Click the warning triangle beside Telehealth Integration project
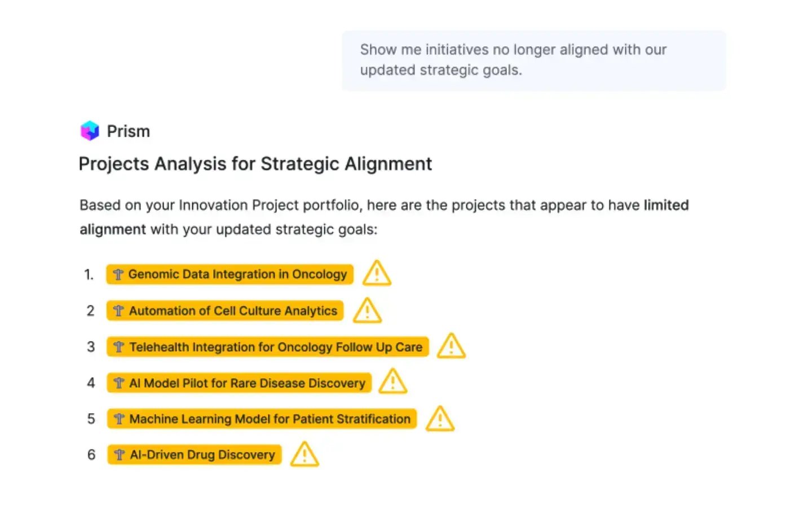Viewport: 812px width, 508px height. click(x=451, y=346)
